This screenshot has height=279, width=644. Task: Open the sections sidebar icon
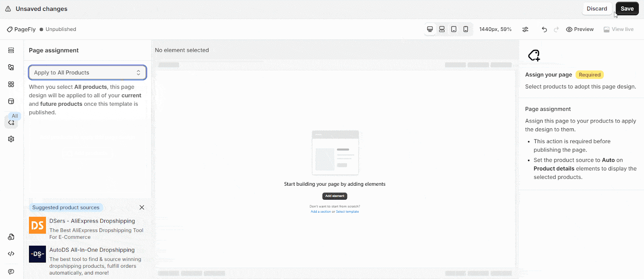point(11,101)
